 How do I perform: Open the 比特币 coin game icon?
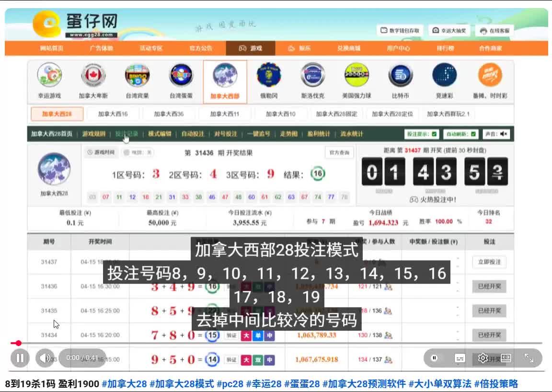coord(400,81)
